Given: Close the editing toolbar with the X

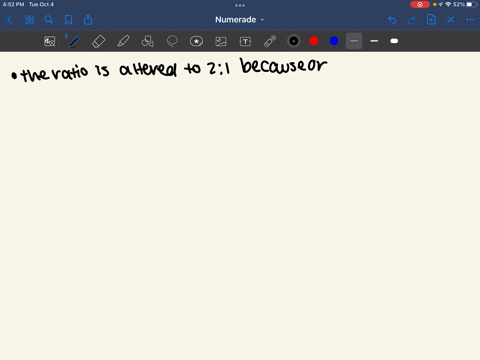Looking at the screenshot, I should pyautogui.click(x=451, y=20).
